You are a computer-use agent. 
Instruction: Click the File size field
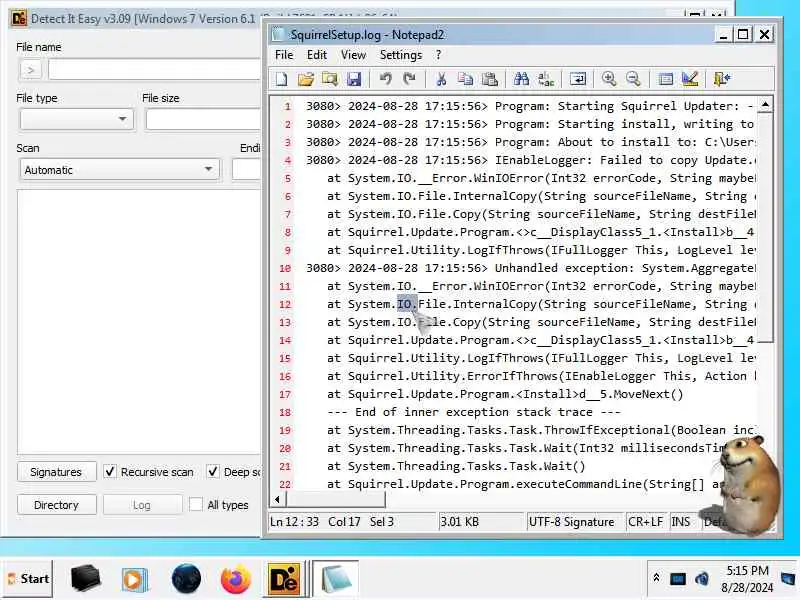pyautogui.click(x=203, y=119)
